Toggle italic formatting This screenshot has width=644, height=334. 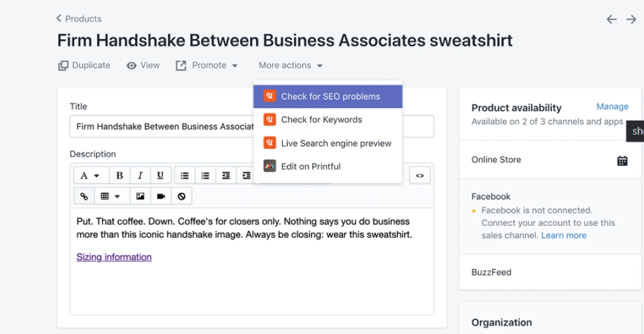140,176
